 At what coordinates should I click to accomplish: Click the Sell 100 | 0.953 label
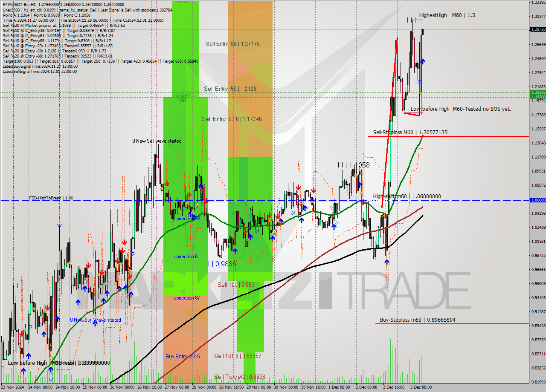[x=236, y=285]
